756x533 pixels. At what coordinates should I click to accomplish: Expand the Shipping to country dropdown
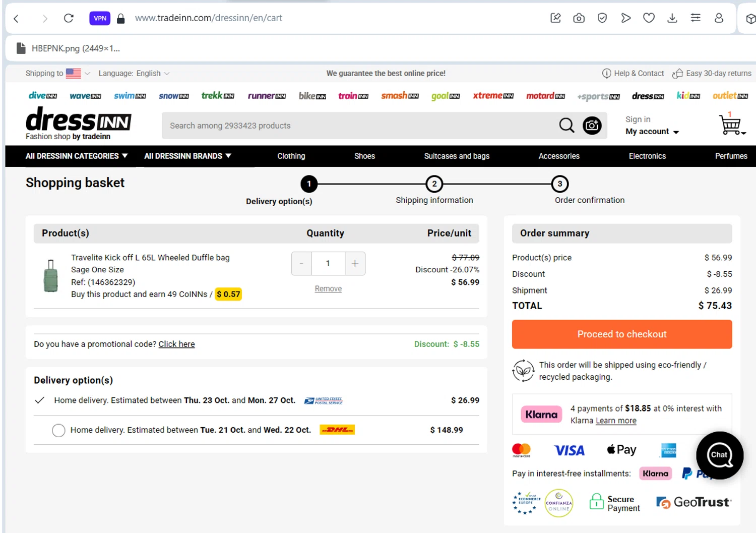click(x=58, y=74)
